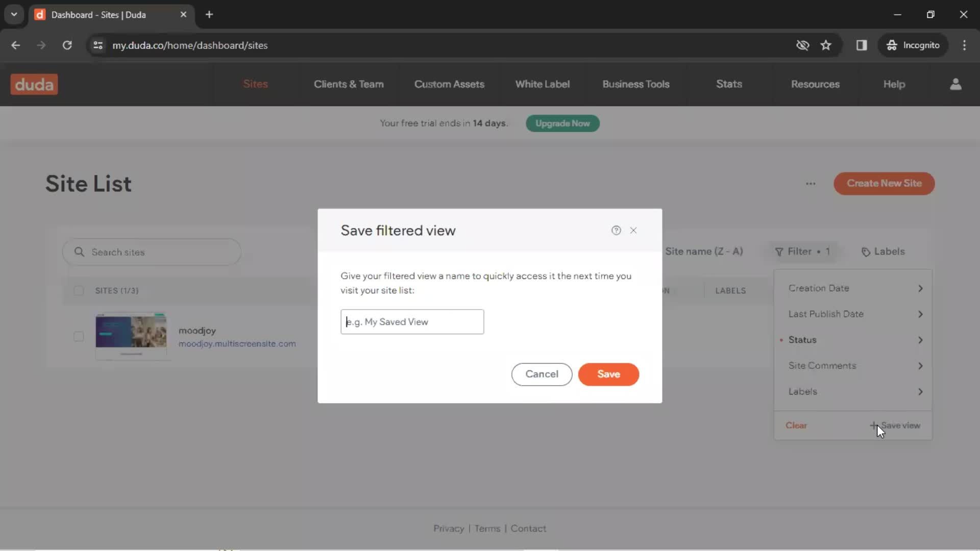Click Cancel in the dialog

coord(542,374)
